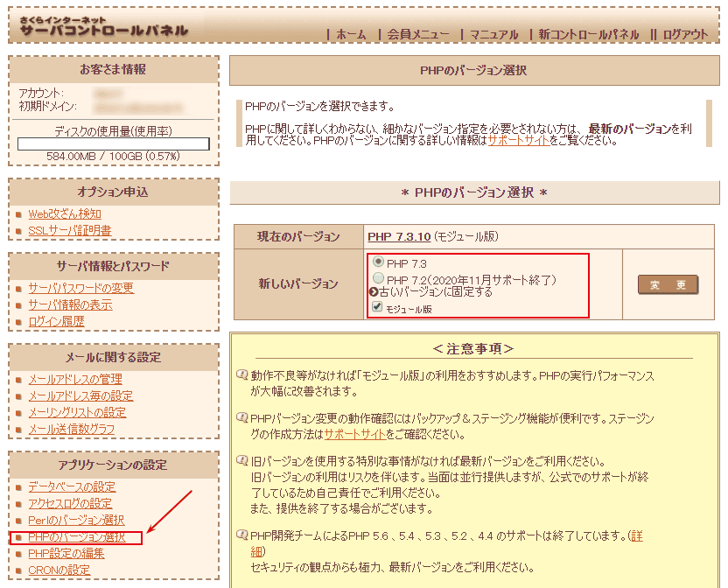This screenshot has height=588, width=728.
Task: Open 会員メニュー in top navigation
Action: pyautogui.click(x=418, y=35)
